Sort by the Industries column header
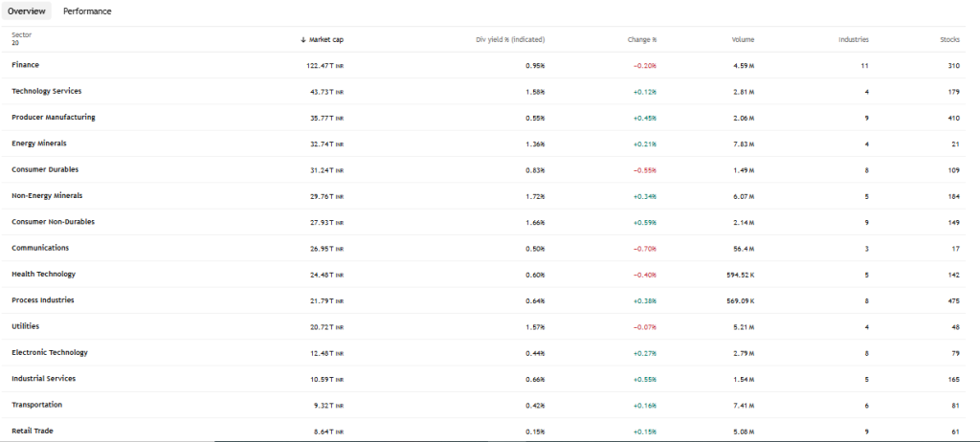Screen dimensions: 980x442 click(x=853, y=39)
